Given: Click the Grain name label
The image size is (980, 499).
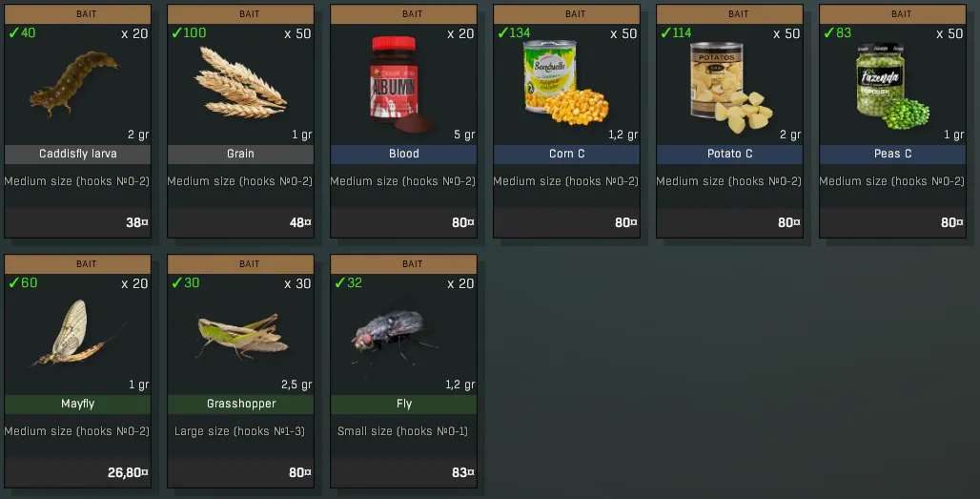Looking at the screenshot, I should (x=240, y=154).
